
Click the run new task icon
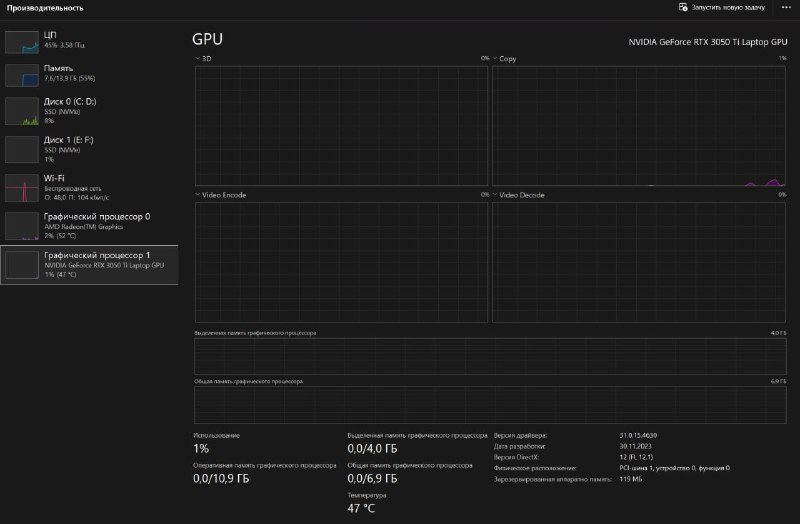683,7
